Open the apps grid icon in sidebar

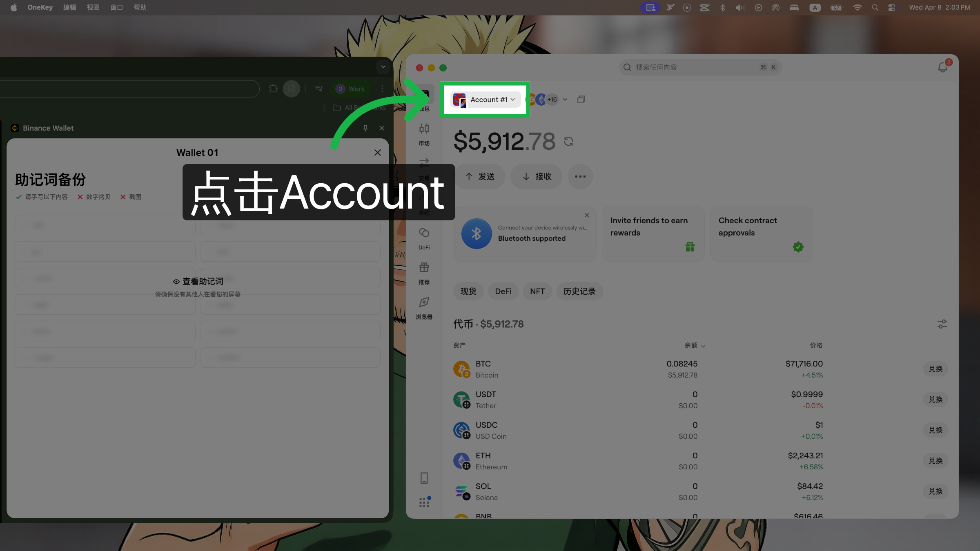(424, 502)
